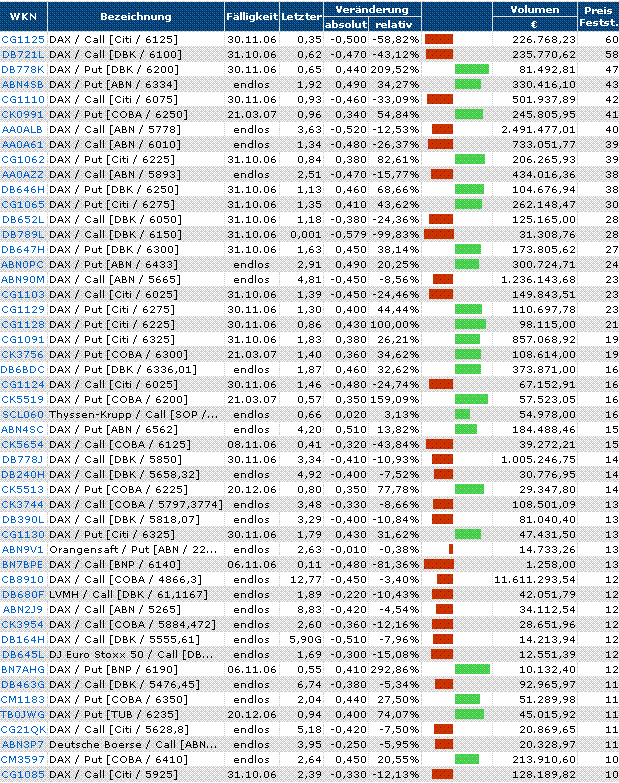Screen dimensions: 619x783
Task: Open WKN link DB778K
Action: (x=23, y=69)
